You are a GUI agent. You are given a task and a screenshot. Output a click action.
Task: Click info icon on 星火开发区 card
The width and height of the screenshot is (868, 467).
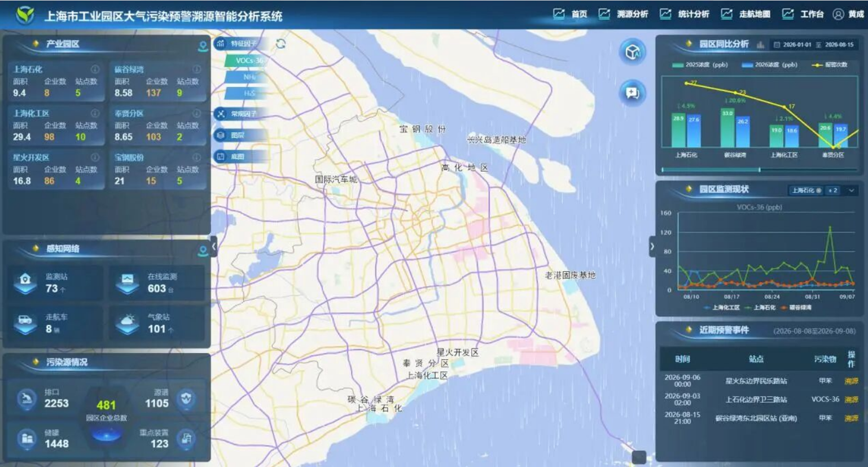(95, 157)
